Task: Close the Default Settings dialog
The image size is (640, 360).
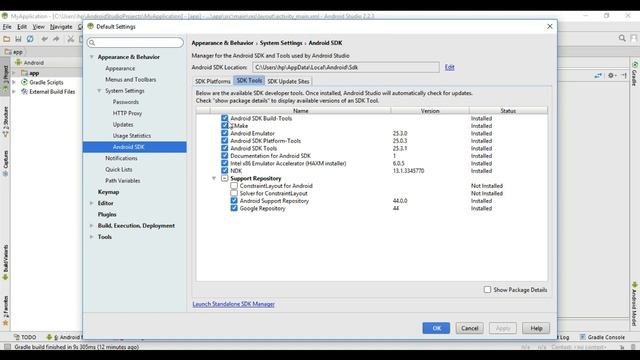Action: pyautogui.click(x=549, y=26)
